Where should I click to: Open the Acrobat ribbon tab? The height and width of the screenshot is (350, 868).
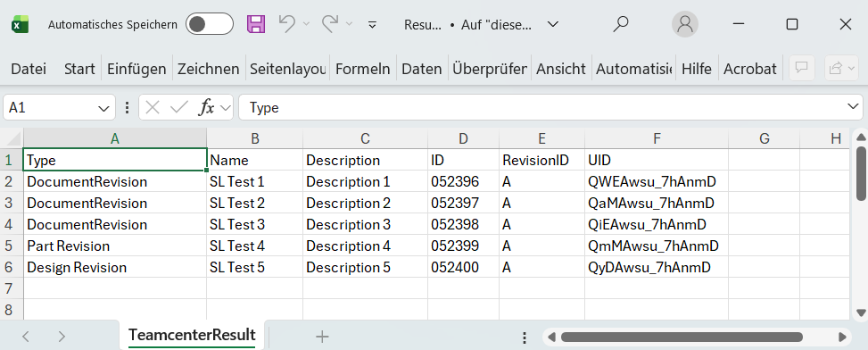coord(750,69)
